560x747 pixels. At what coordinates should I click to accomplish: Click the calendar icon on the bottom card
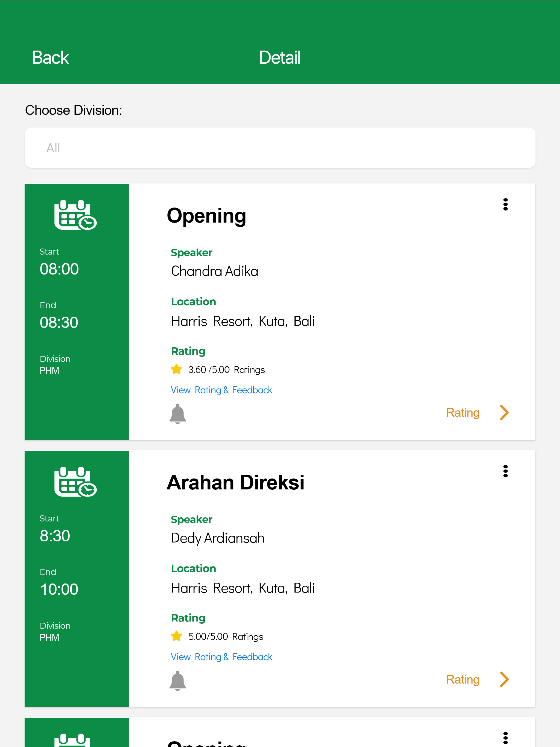72,740
